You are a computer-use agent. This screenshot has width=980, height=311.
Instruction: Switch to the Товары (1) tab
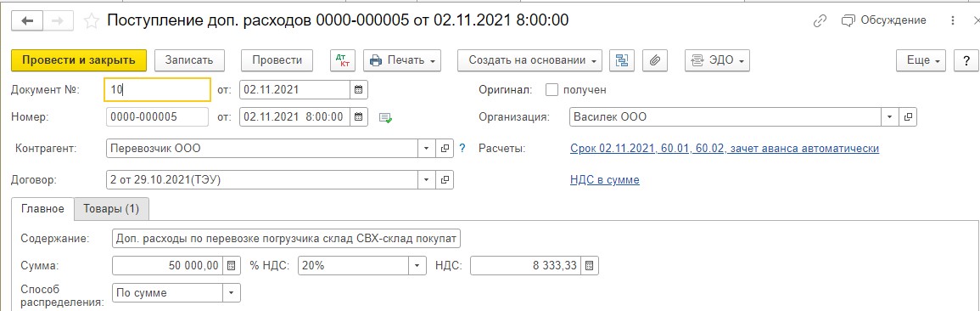click(111, 209)
